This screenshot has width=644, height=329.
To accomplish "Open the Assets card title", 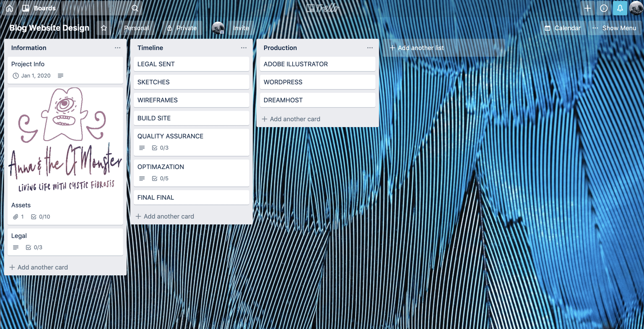I will coord(21,205).
